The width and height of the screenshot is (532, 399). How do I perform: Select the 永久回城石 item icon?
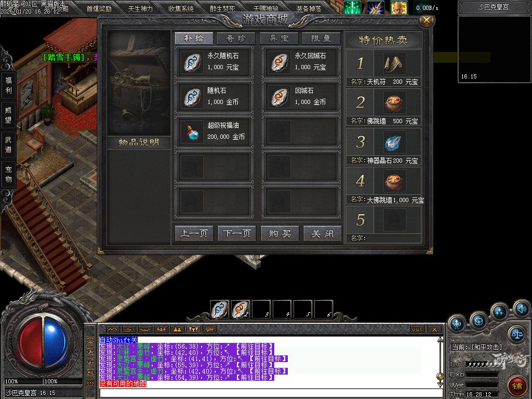[278, 62]
